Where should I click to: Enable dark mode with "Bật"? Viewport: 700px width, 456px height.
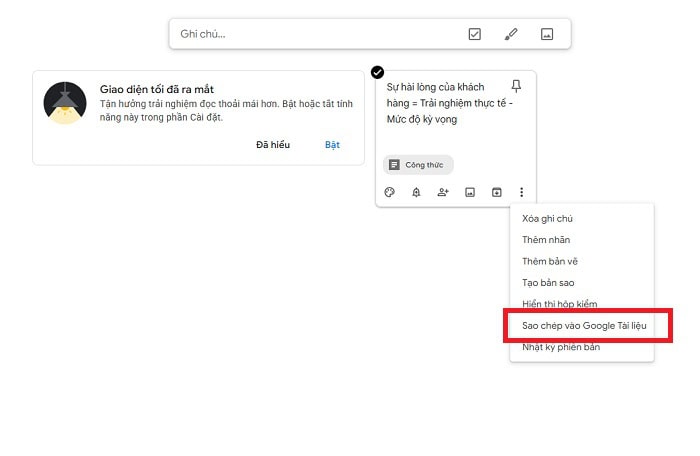[x=332, y=145]
